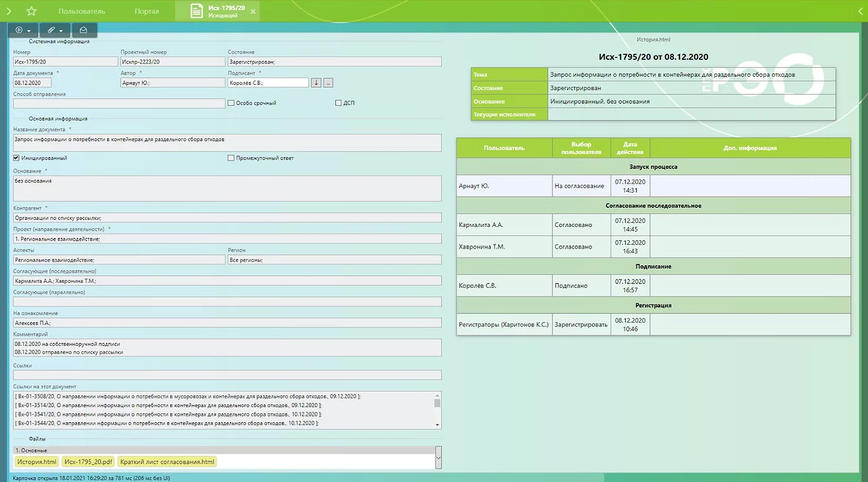
Task: Click the Доп. информация column header
Action: 750,148
